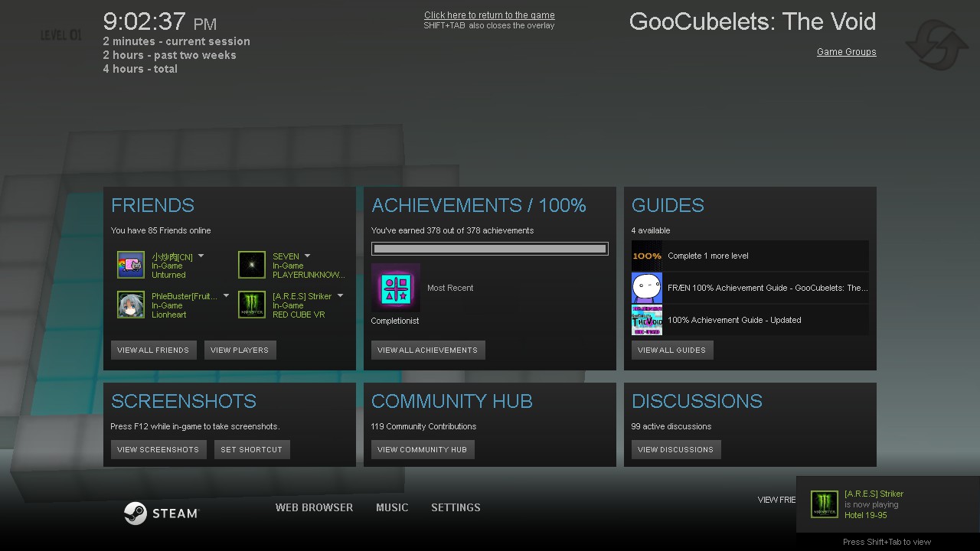
Task: Open '100% Achievement Guide - Updated' title text
Action: click(x=734, y=320)
